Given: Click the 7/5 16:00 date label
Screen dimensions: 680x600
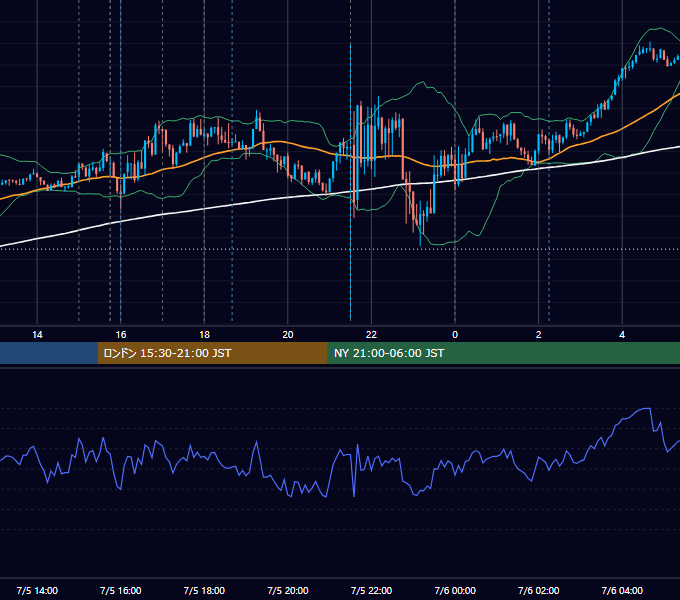Looking at the screenshot, I should pyautogui.click(x=121, y=590).
